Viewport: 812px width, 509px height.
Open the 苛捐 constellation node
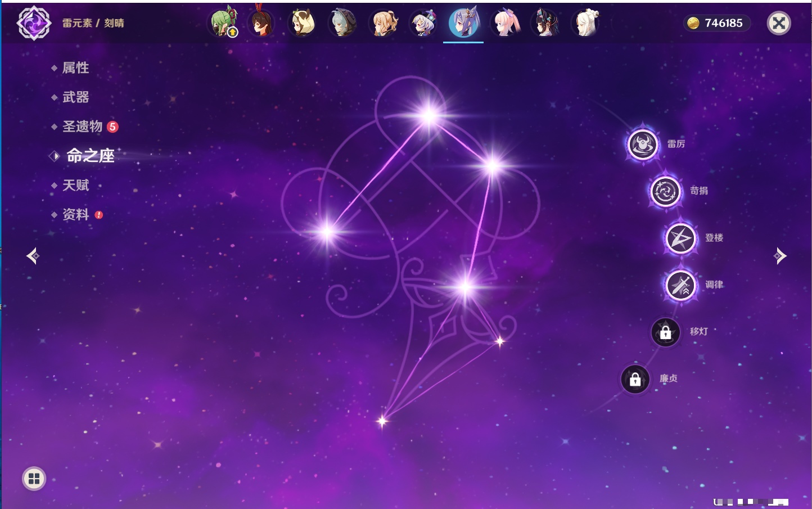pyautogui.click(x=666, y=191)
